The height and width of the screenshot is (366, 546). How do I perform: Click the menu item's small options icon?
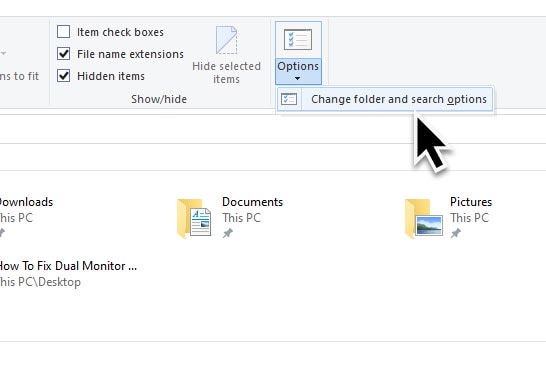pyautogui.click(x=289, y=99)
